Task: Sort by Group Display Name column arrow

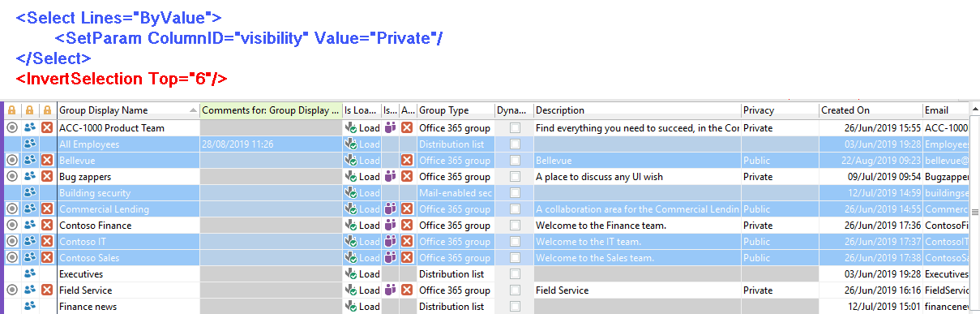Action: pyautogui.click(x=193, y=110)
